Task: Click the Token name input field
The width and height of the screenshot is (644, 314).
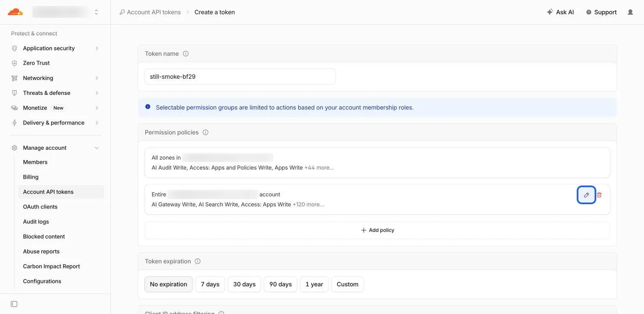Action: pos(240,77)
